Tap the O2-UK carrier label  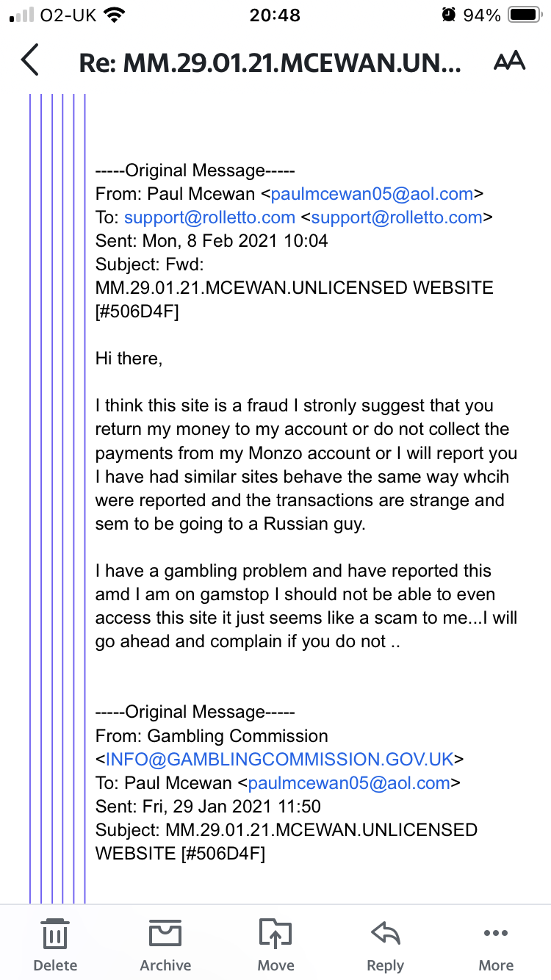(x=69, y=15)
